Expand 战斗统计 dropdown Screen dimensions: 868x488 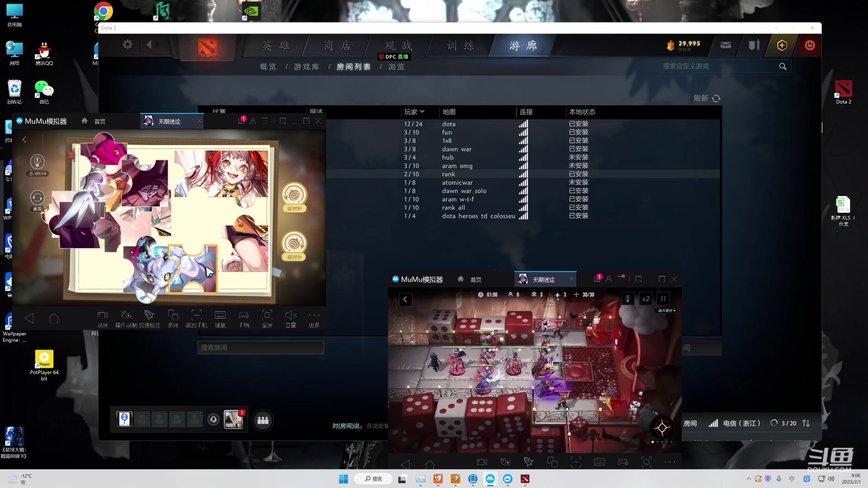tap(667, 311)
